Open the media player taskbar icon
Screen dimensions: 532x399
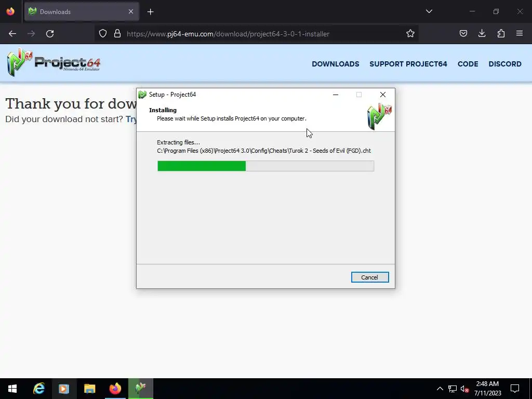click(64, 389)
